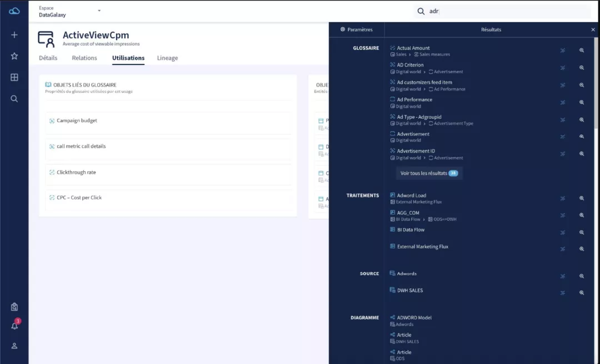The width and height of the screenshot is (600, 364).
Task: Click zoom magnifier icon for DWH SALES
Action: click(582, 293)
